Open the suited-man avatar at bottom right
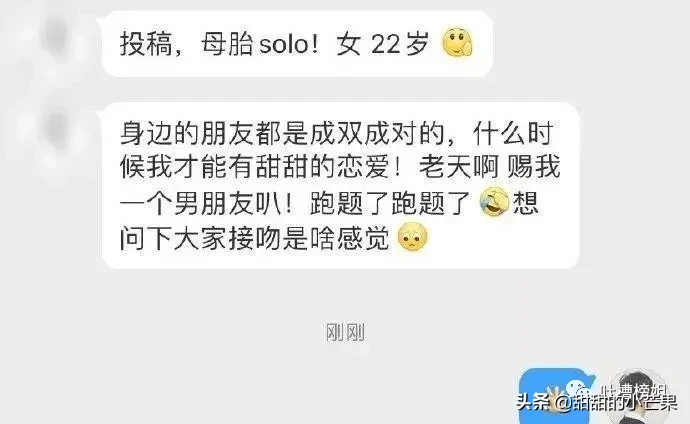 (641, 396)
